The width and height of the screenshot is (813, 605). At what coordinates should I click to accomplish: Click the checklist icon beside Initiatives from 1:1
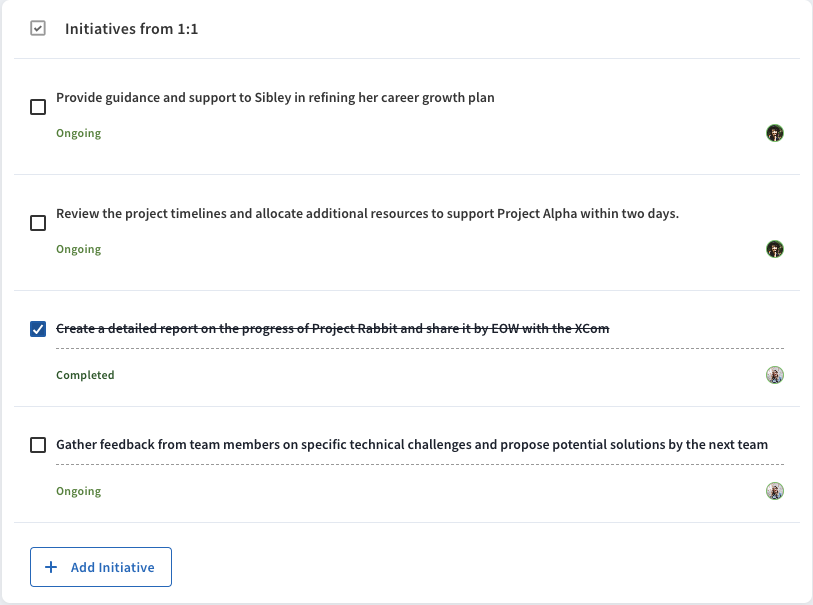[x=38, y=28]
